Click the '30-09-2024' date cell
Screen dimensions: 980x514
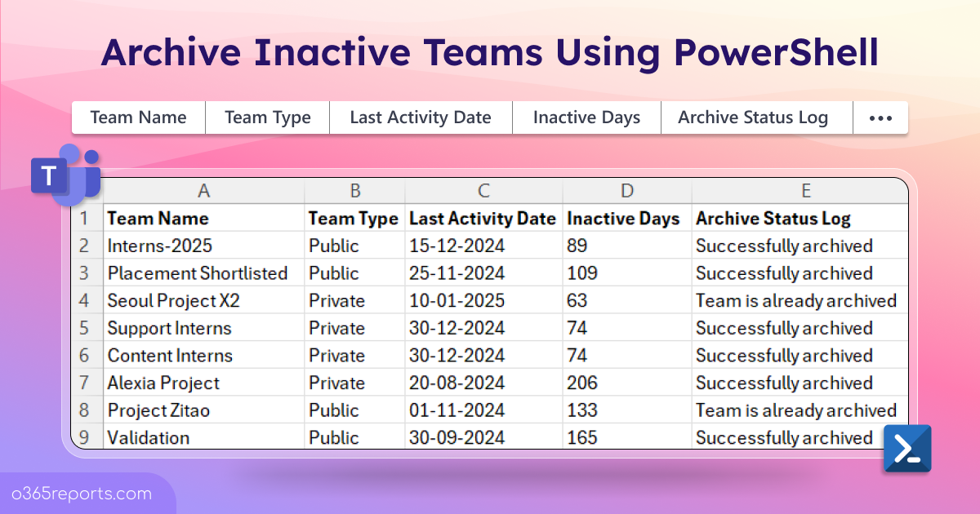pyautogui.click(x=484, y=437)
